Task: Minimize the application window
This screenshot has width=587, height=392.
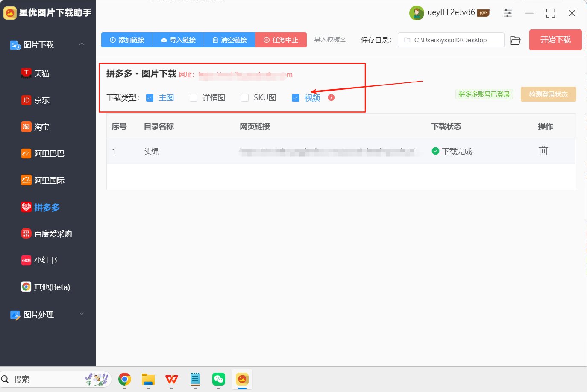Action: pyautogui.click(x=529, y=13)
